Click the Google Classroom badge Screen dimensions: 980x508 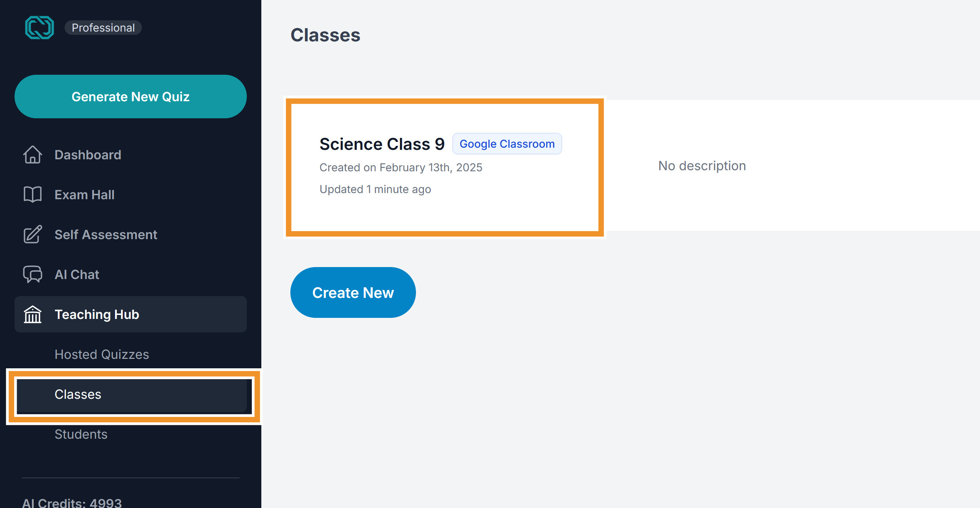507,144
